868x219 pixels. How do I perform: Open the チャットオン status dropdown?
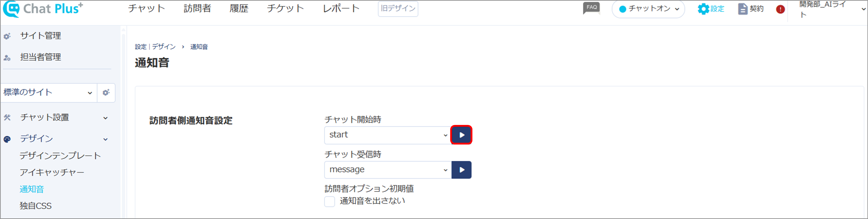648,9
